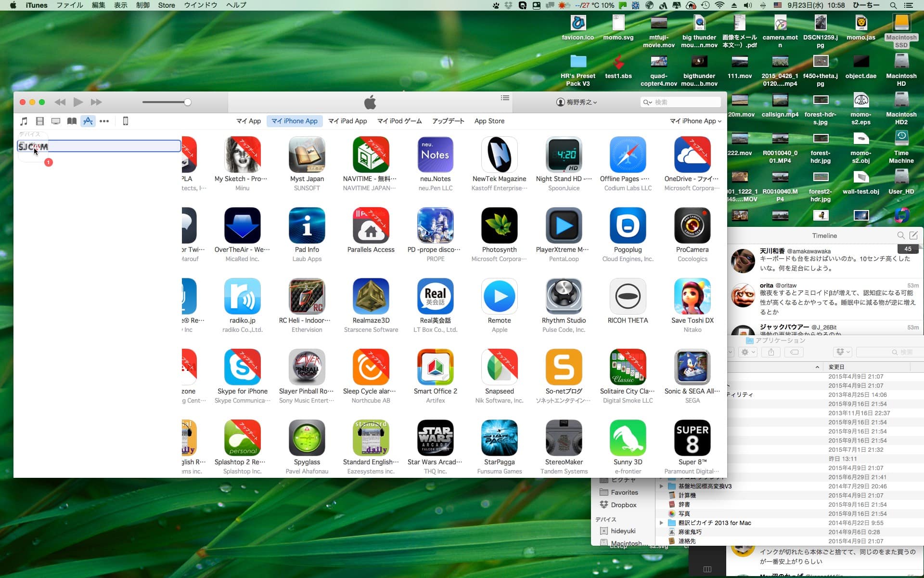Show more media types (ellipsis icon)
The width and height of the screenshot is (924, 578).
(104, 121)
